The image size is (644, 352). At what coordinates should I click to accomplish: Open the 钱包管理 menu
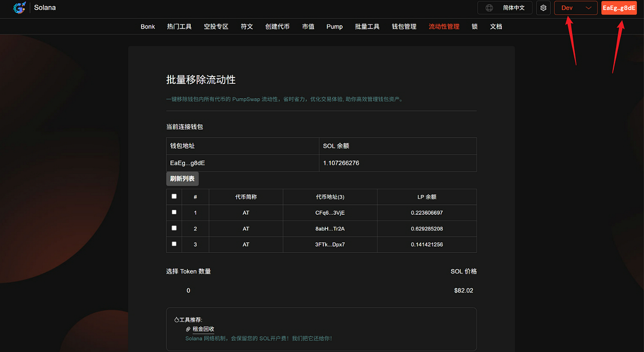pyautogui.click(x=404, y=26)
